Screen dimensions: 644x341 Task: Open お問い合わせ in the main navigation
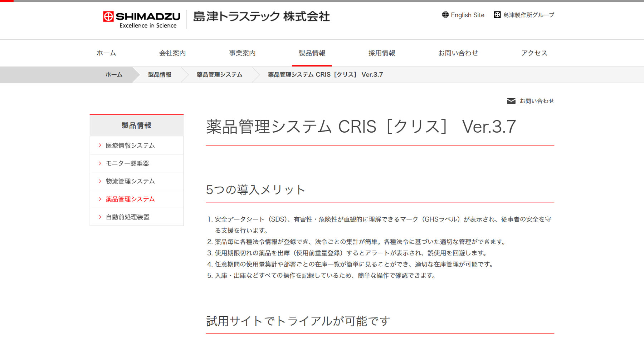click(458, 53)
